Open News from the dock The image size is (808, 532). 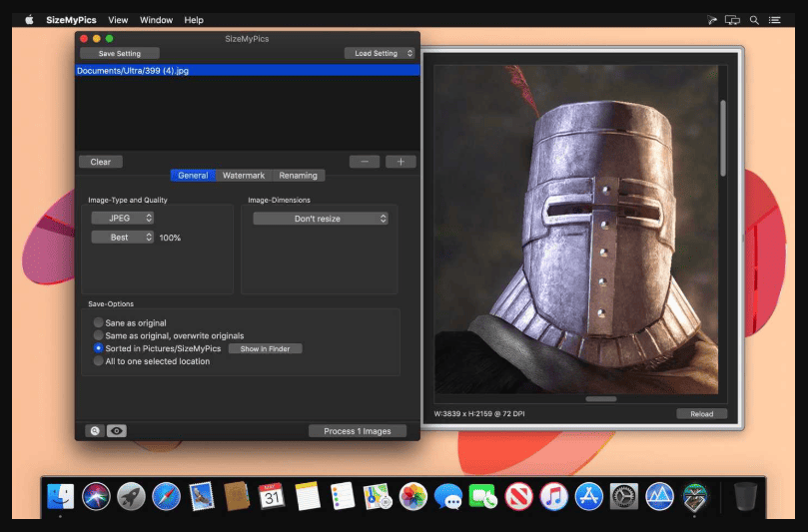[518, 496]
